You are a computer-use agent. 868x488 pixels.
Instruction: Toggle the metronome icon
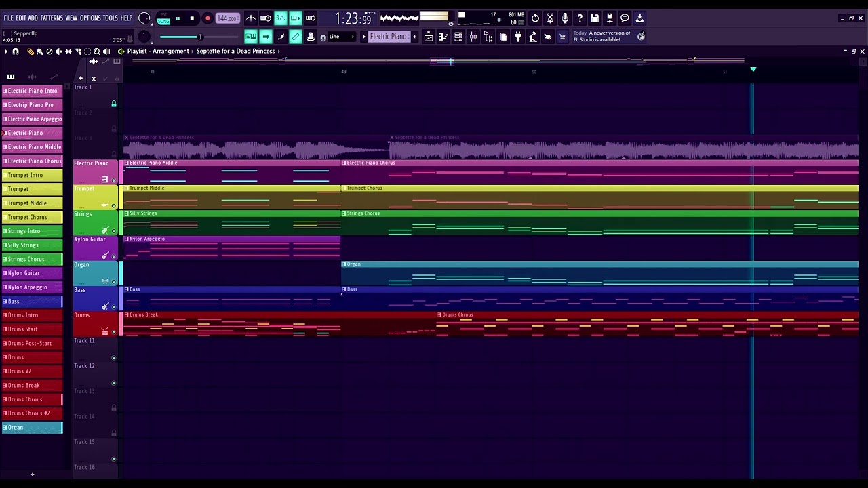pos(251,18)
